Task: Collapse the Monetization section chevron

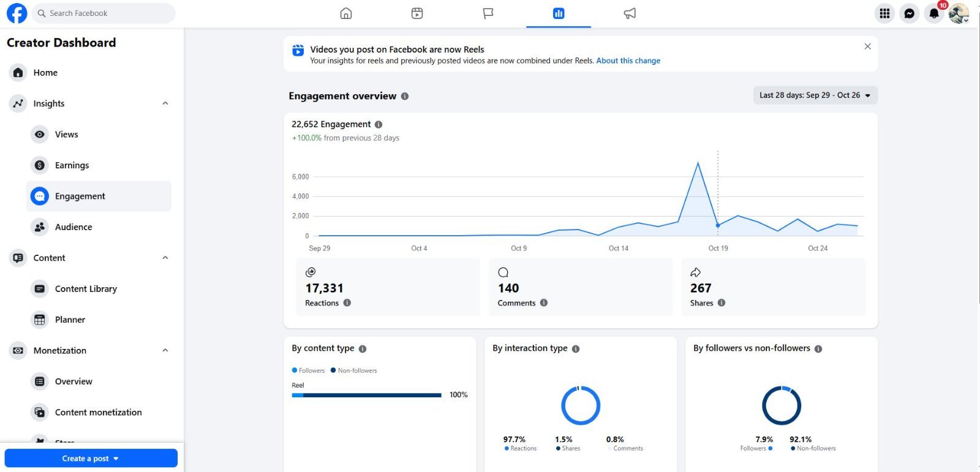Action: [x=165, y=351]
